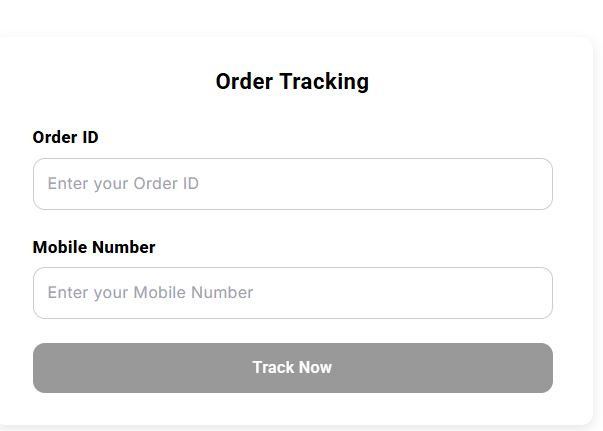This screenshot has height=431, width=603.
Task: Tap the field for entering Order ID
Action: [292, 184]
